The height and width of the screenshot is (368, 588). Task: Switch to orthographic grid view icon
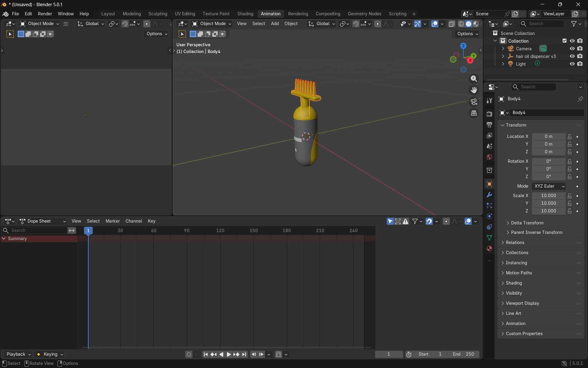474,113
